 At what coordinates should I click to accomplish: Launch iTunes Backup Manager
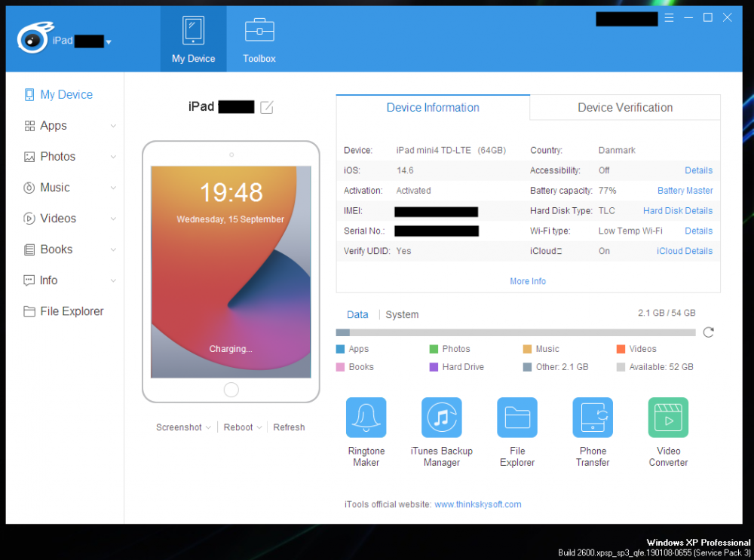(441, 418)
